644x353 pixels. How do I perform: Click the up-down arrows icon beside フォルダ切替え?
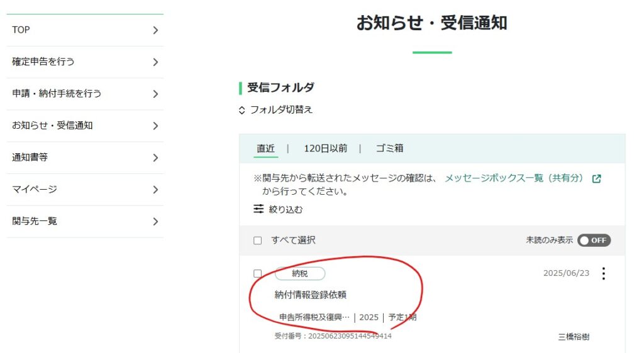click(242, 110)
